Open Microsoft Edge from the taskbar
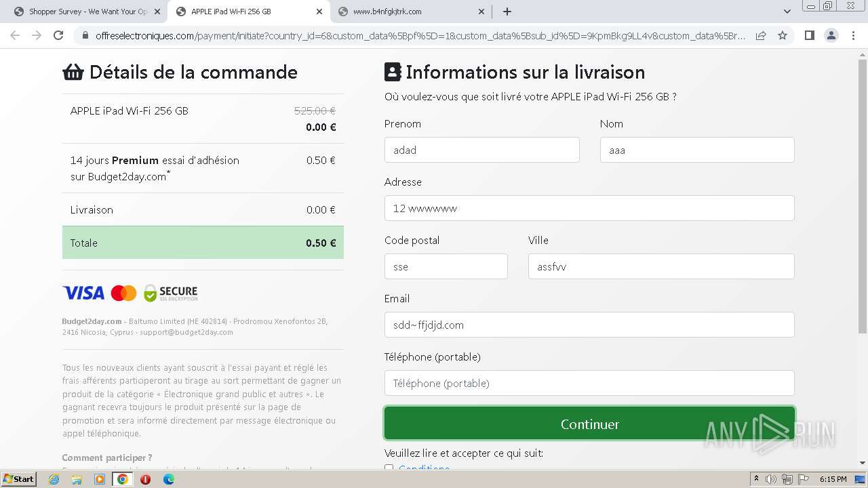Image resolution: width=868 pixels, height=488 pixels. coord(168,479)
